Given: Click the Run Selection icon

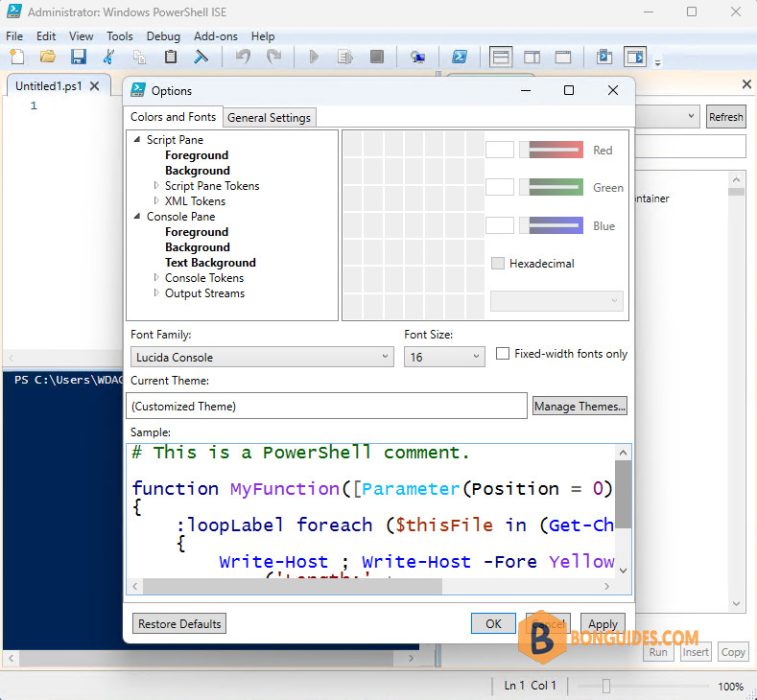Looking at the screenshot, I should pyautogui.click(x=345, y=57).
